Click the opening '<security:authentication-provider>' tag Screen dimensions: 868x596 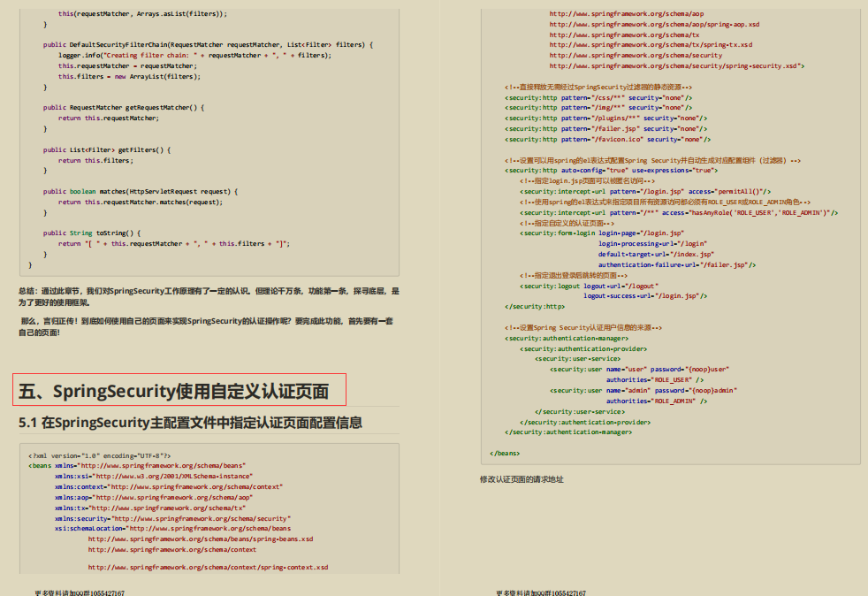coord(583,349)
